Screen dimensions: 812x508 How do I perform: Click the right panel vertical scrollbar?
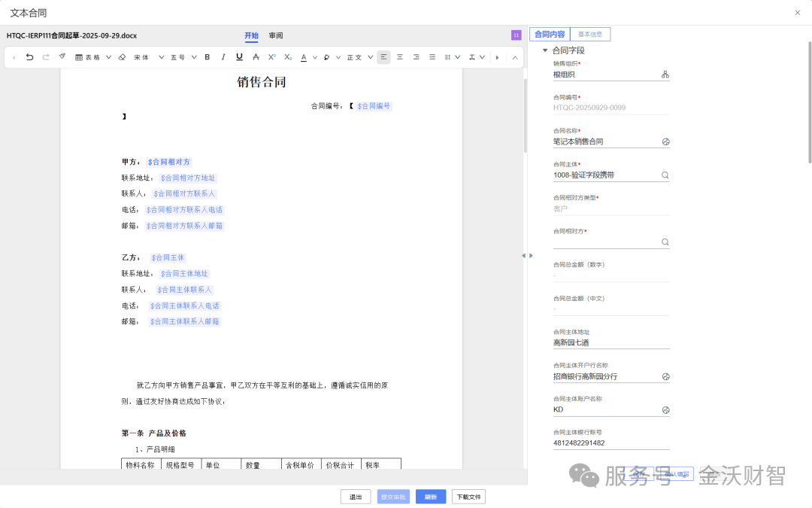click(810, 104)
